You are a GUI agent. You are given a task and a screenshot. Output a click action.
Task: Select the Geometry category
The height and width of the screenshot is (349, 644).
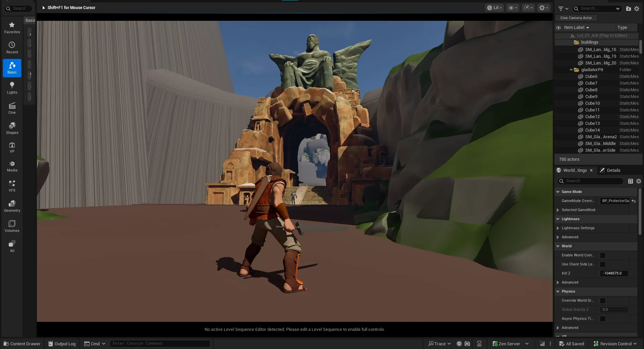pyautogui.click(x=12, y=206)
